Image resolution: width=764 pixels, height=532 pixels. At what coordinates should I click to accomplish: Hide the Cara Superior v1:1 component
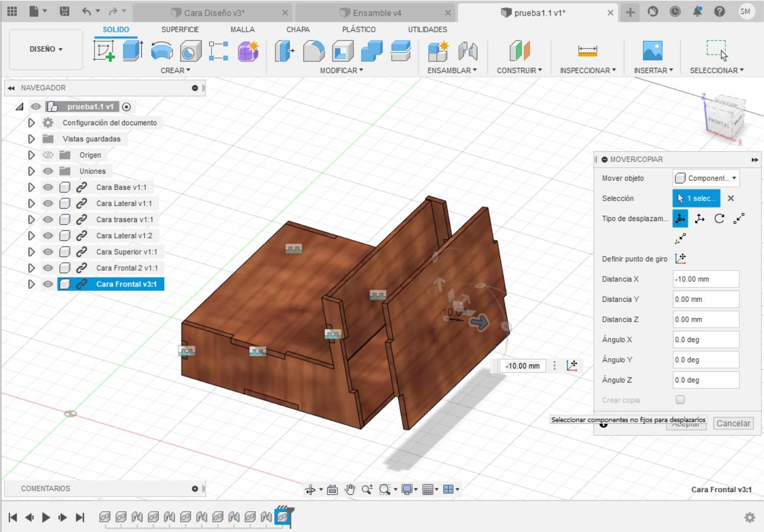click(48, 252)
